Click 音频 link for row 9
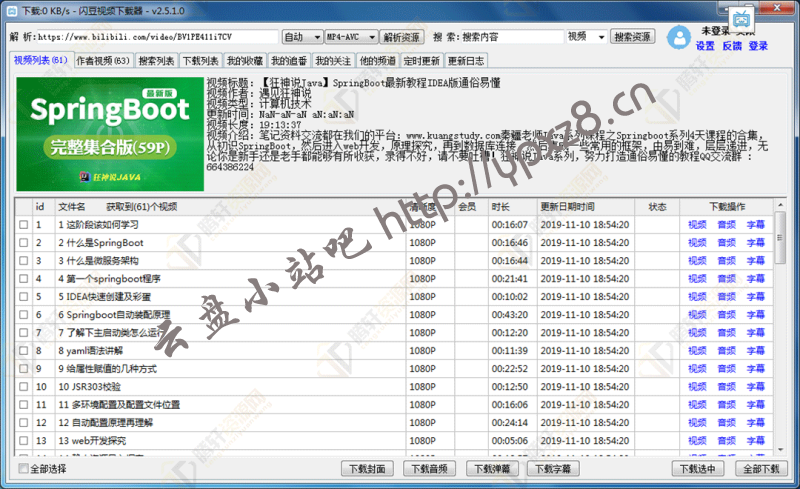 click(x=727, y=369)
